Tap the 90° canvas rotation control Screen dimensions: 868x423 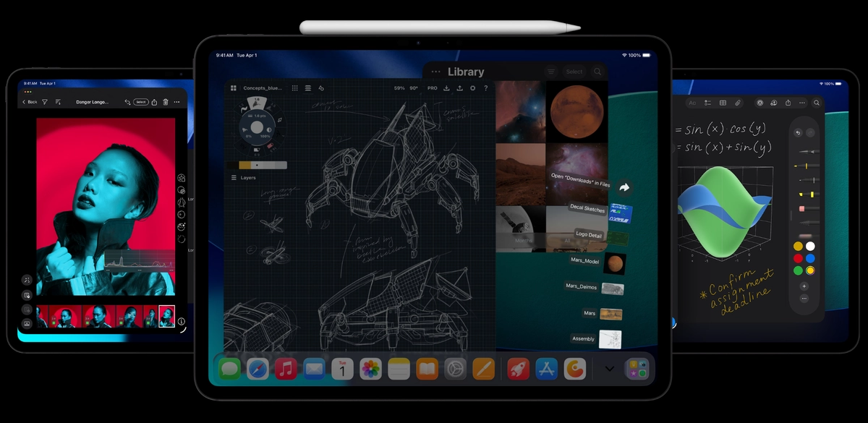[413, 88]
